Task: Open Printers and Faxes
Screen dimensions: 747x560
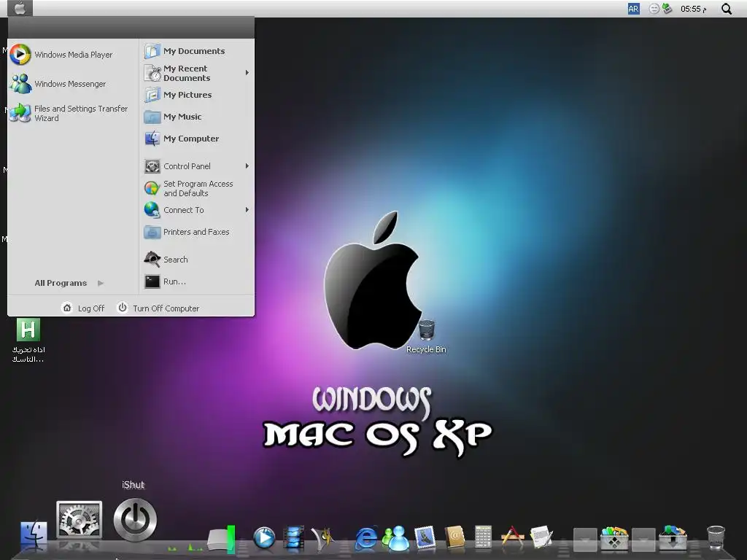Action: [x=187, y=232]
